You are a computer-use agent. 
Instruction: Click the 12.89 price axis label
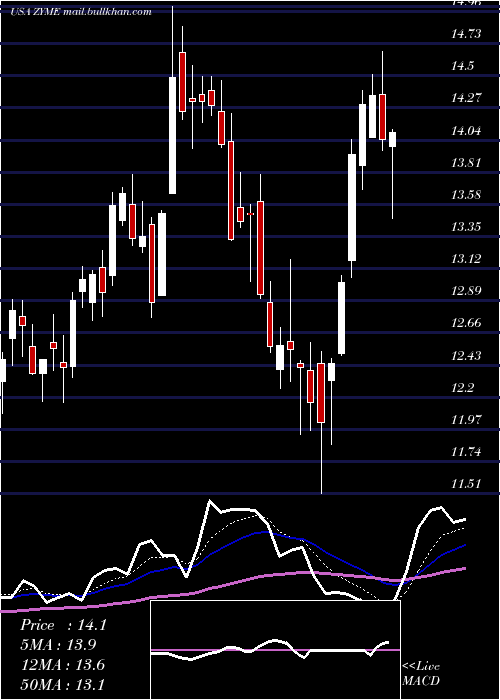(x=466, y=291)
